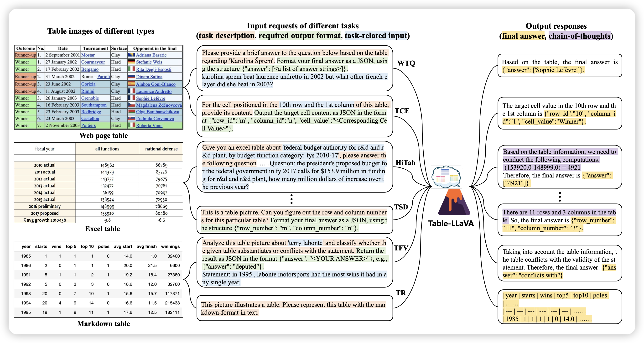Click the Czech flag beside Magdalena Zděnovcová

point(131,105)
